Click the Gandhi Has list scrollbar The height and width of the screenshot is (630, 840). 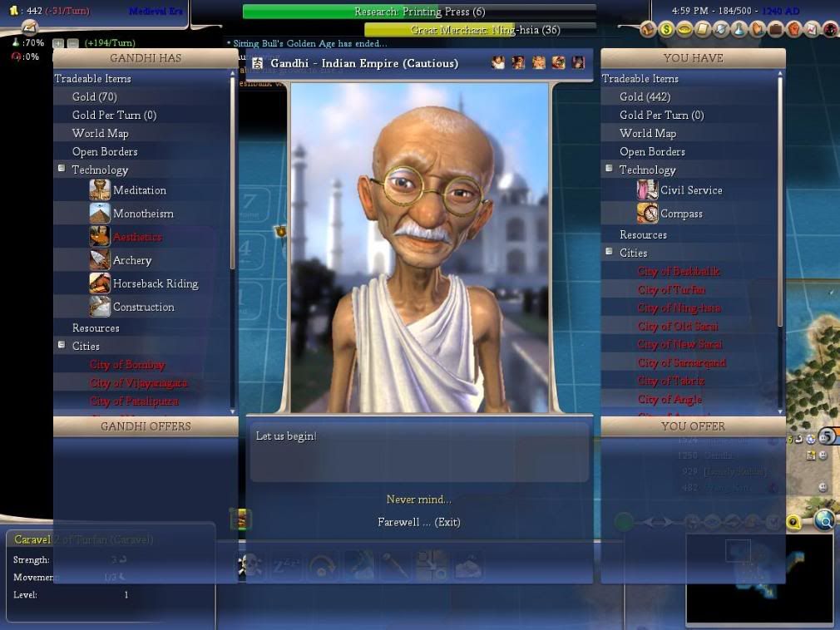tap(233, 172)
